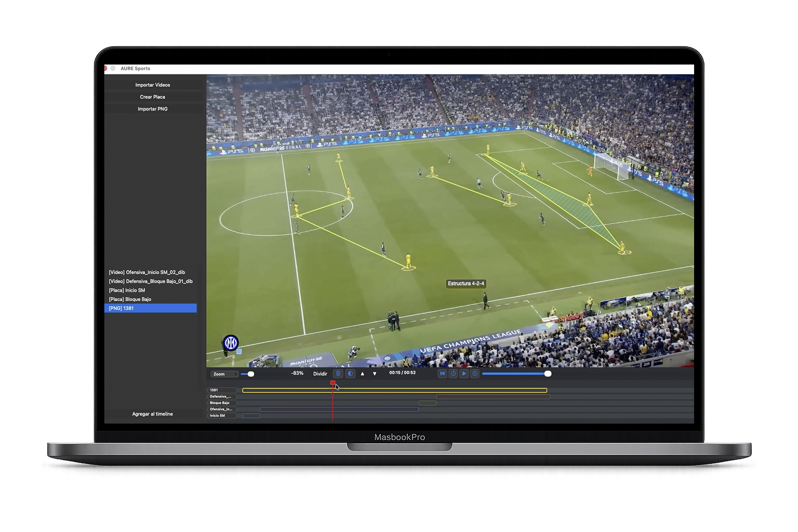Select [Video] Defensiva_Bloque Bajo_01_dib item

point(151,281)
